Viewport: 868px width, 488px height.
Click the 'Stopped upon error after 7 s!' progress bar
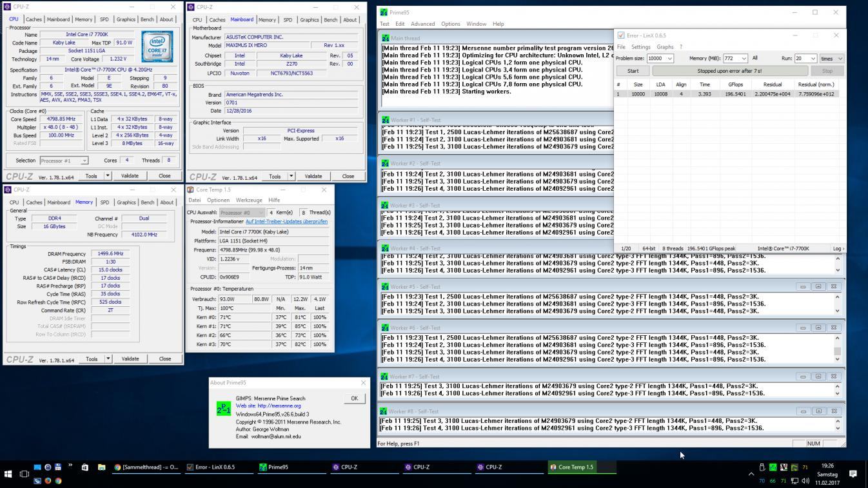[729, 71]
